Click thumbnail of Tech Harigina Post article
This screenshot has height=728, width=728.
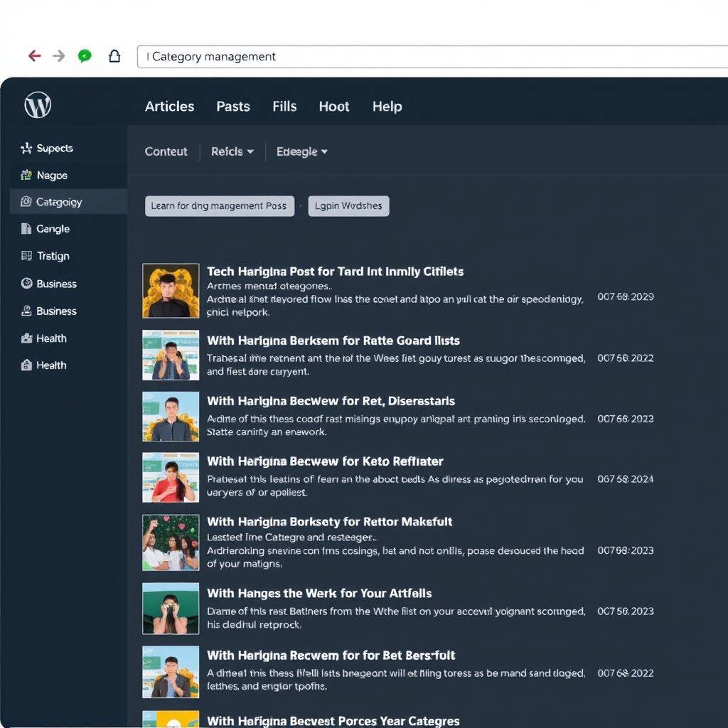coord(171,291)
